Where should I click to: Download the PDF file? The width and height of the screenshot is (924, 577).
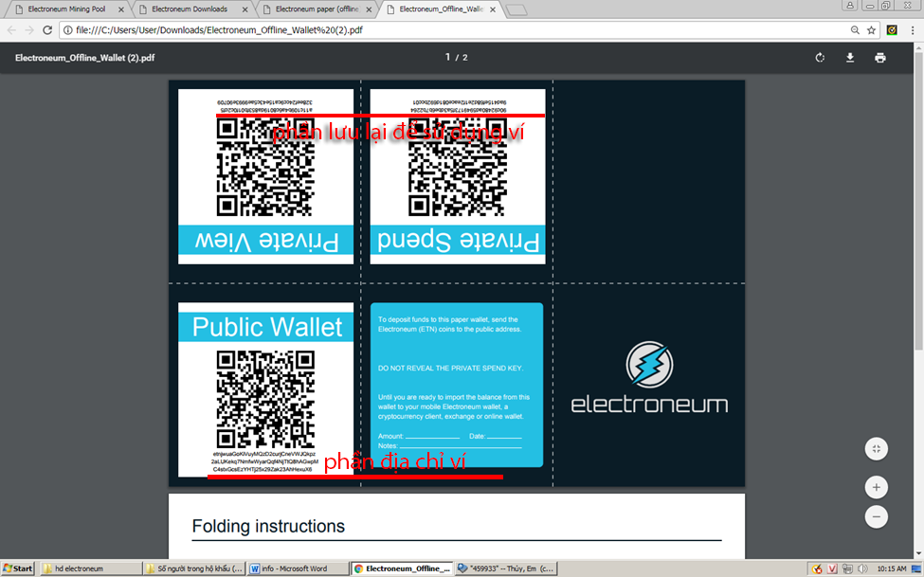click(x=849, y=57)
